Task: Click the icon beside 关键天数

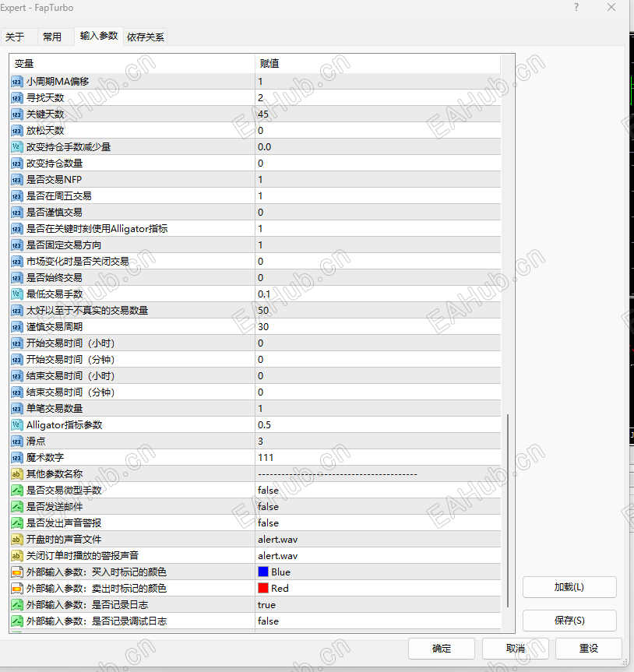Action: tap(16, 114)
